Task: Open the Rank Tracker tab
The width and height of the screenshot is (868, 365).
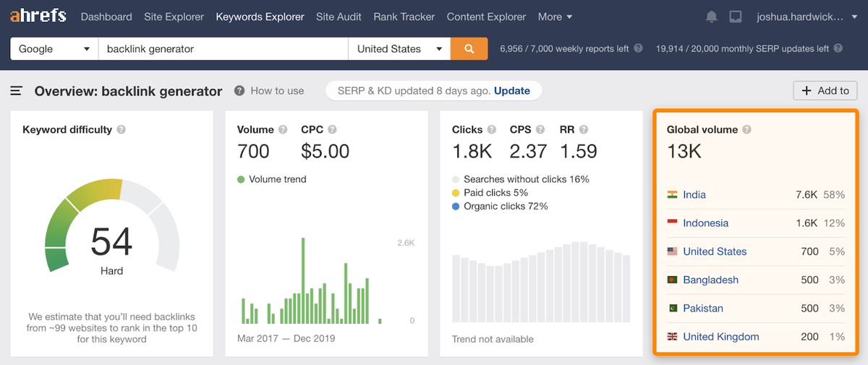Action: tap(404, 17)
